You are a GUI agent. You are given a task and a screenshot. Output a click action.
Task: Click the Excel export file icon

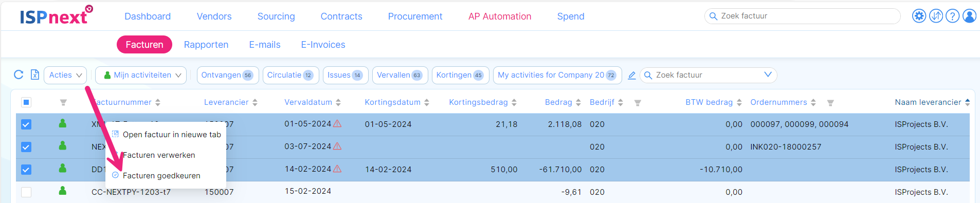pyautogui.click(x=35, y=75)
